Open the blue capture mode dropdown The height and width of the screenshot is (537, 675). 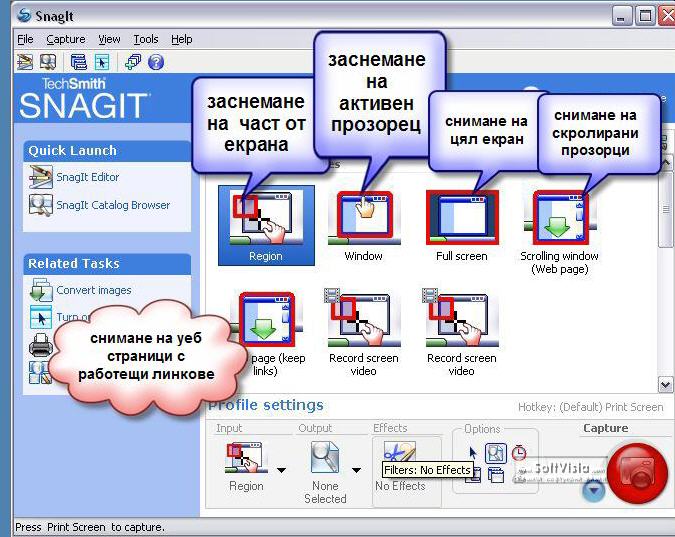(x=594, y=490)
